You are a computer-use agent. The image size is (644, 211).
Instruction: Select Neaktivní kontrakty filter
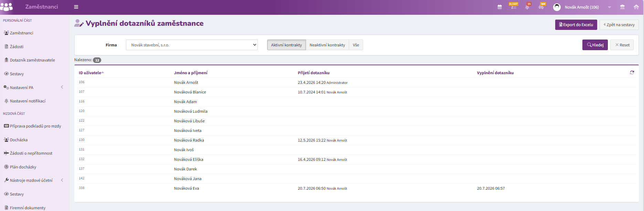click(x=327, y=45)
